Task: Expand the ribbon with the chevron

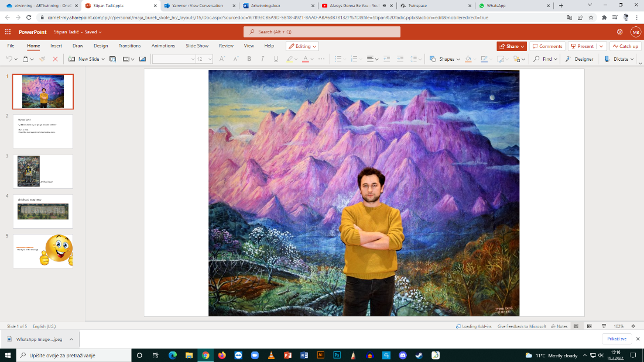Action: (640, 63)
